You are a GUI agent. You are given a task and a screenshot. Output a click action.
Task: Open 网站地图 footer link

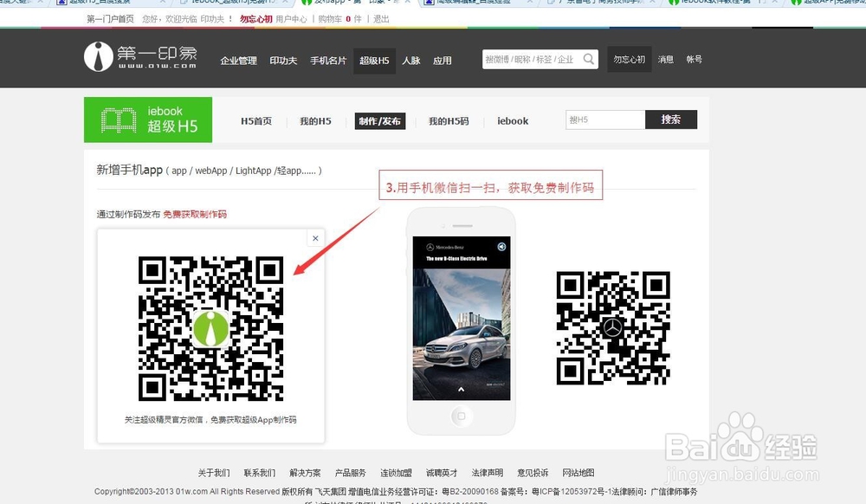click(578, 473)
